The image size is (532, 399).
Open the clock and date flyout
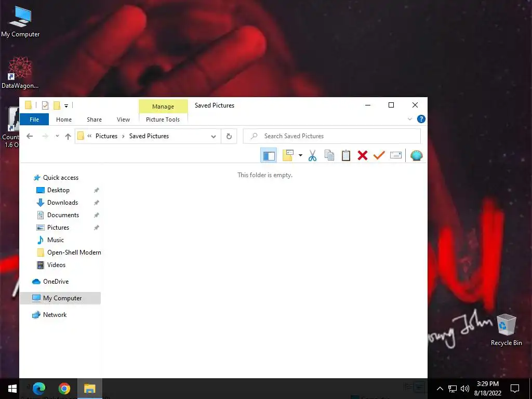coord(487,389)
